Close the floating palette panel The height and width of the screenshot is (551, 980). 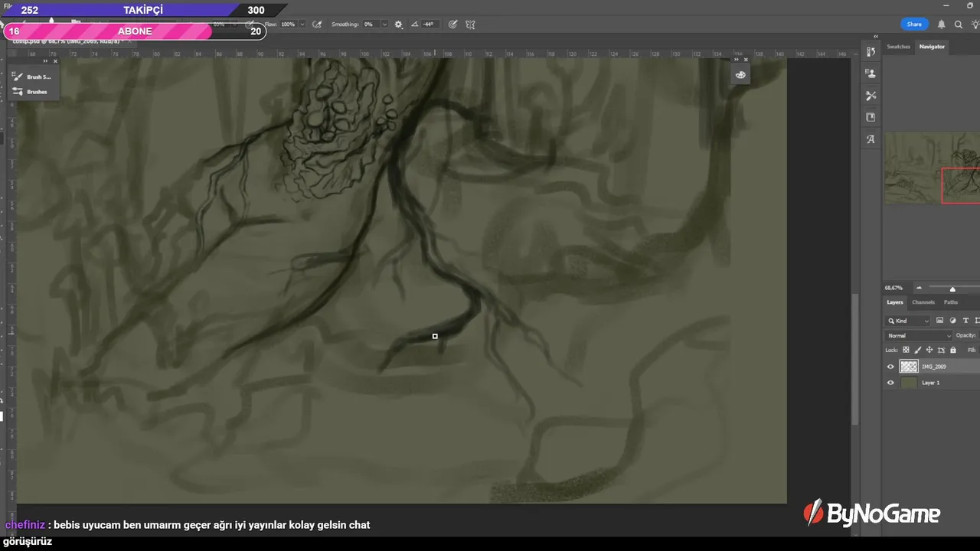coord(746,60)
